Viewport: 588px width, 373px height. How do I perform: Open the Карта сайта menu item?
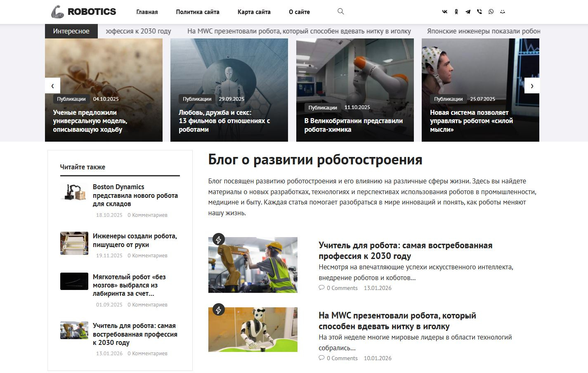click(x=254, y=12)
